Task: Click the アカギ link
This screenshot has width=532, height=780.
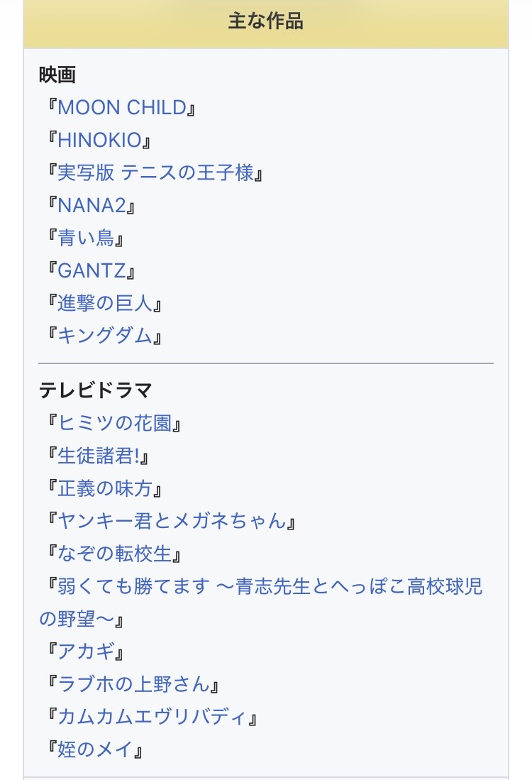Action: pyautogui.click(x=86, y=651)
